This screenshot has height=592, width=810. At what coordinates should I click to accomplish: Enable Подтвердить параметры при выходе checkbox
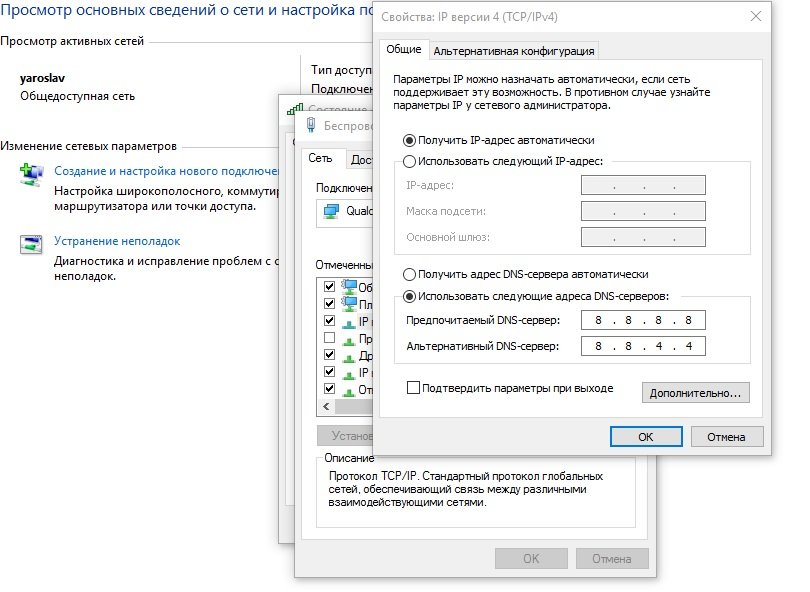click(x=413, y=387)
